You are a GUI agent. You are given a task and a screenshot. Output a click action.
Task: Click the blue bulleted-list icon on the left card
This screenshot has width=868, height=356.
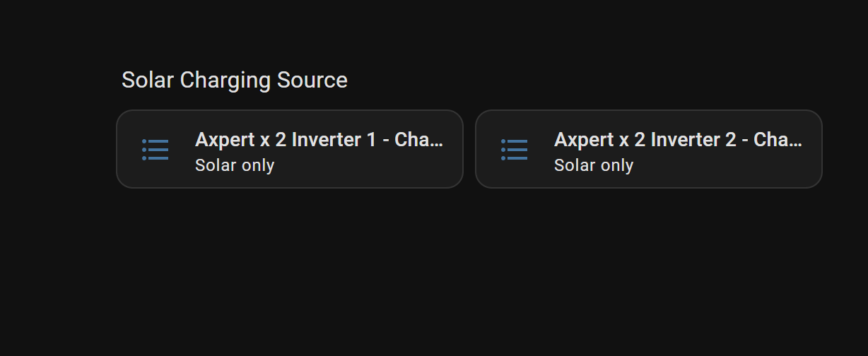tap(156, 149)
